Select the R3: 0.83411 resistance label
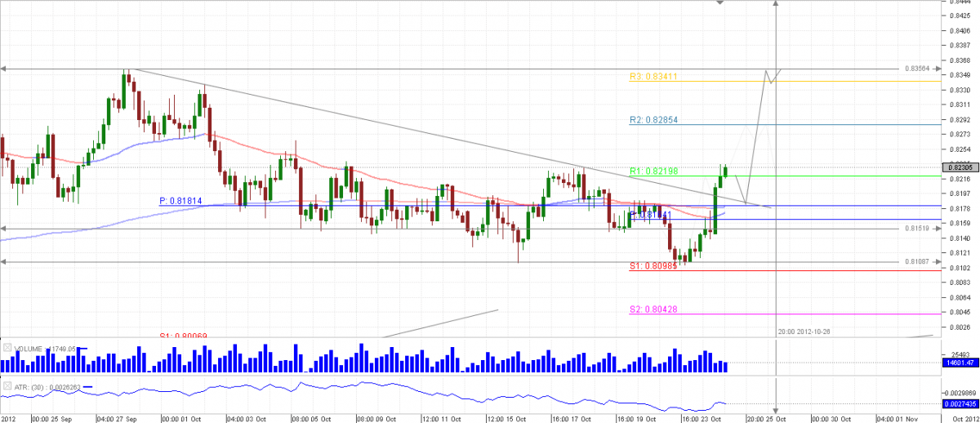Image resolution: width=980 pixels, height=423 pixels. click(653, 77)
